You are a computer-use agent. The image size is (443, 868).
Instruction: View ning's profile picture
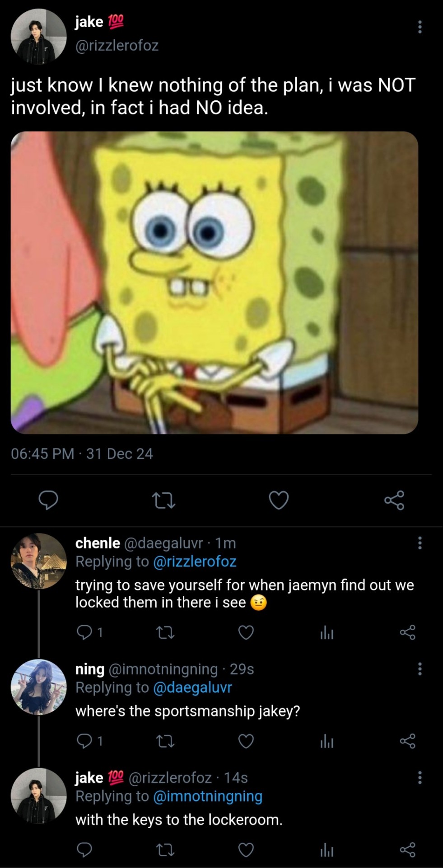38,687
